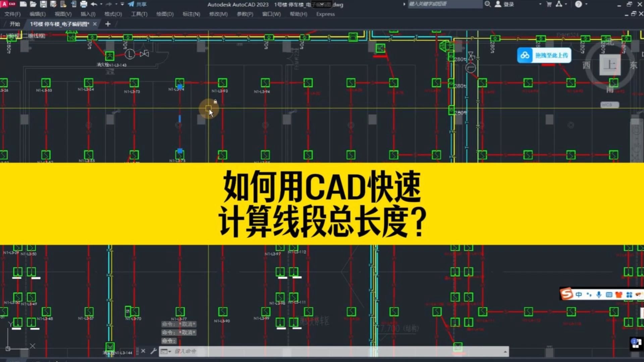Open the shopping cart in AutoCAD titlebar

tap(549, 5)
